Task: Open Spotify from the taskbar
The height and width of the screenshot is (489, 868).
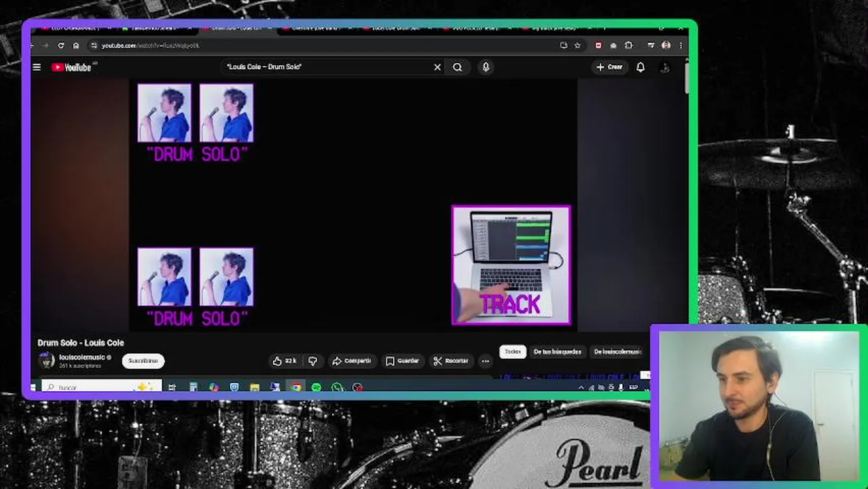Action: click(x=317, y=388)
